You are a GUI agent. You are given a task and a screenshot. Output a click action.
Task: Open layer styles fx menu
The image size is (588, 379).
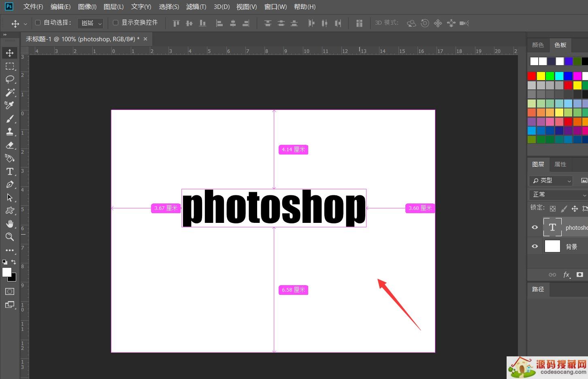click(x=567, y=275)
